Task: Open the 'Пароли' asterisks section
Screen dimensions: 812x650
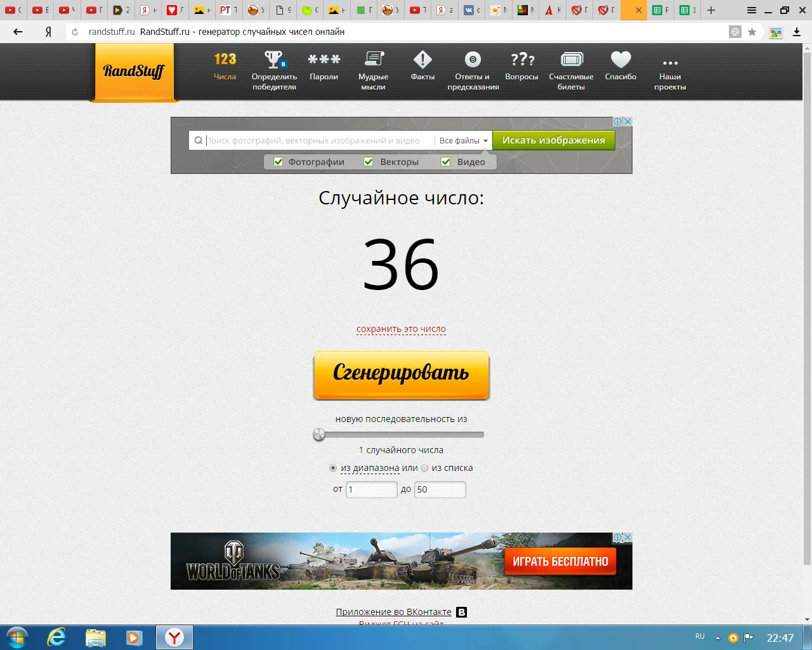Action: (324, 67)
